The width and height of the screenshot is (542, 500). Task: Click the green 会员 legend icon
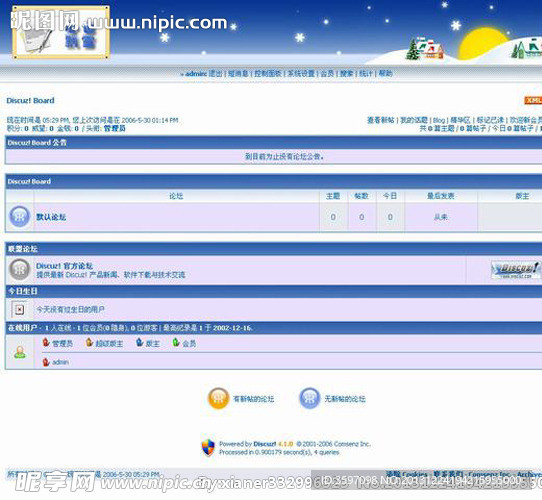point(176,343)
